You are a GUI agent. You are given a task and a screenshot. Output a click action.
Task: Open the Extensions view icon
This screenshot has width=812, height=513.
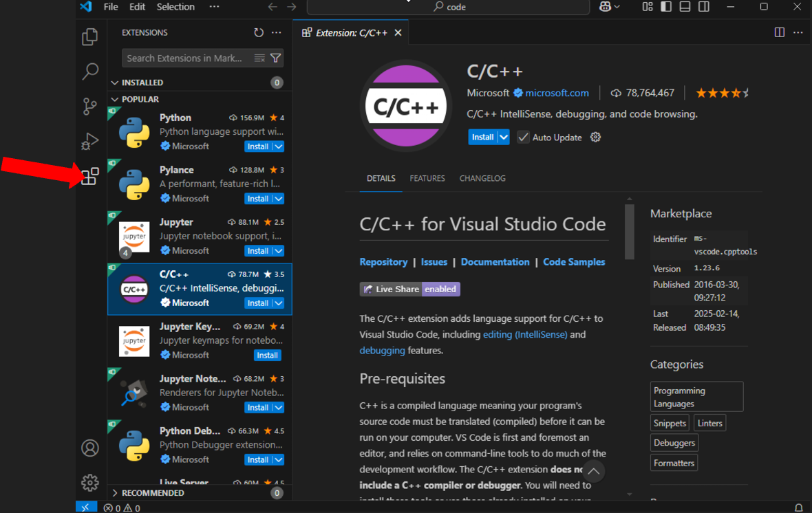[89, 176]
